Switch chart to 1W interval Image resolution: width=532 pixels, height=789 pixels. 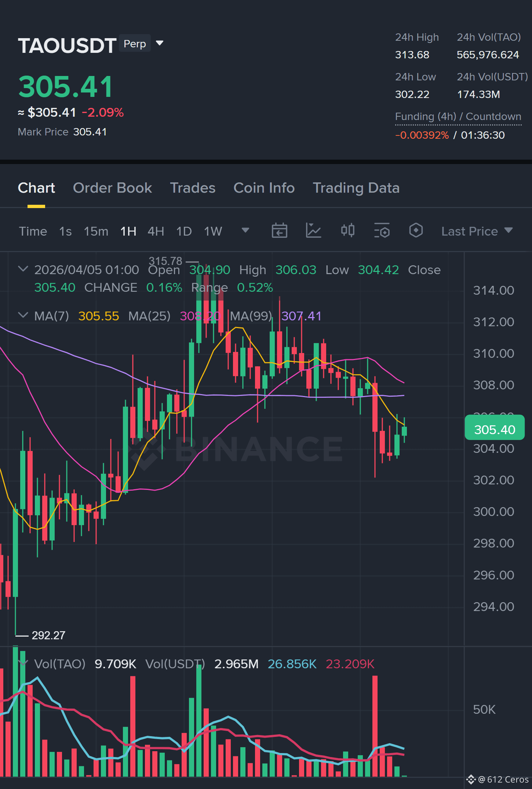(x=213, y=231)
